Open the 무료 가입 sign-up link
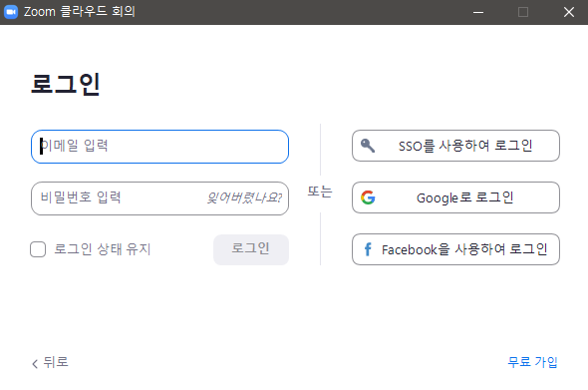 (532, 362)
